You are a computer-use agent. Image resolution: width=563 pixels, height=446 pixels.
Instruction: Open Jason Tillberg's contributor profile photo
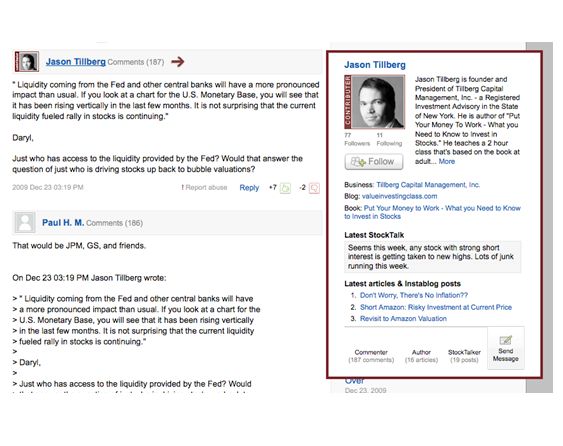(374, 102)
